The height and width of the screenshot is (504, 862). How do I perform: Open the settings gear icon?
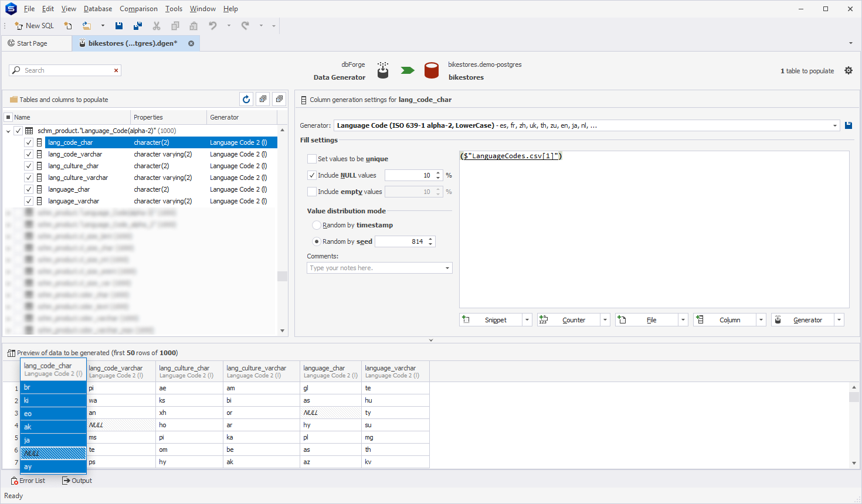[x=849, y=70]
